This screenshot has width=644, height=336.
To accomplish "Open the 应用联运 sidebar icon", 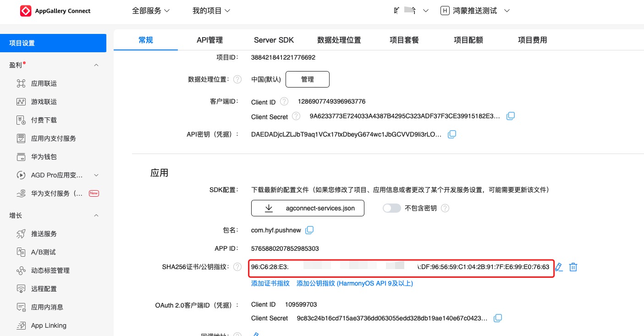I will tap(21, 83).
